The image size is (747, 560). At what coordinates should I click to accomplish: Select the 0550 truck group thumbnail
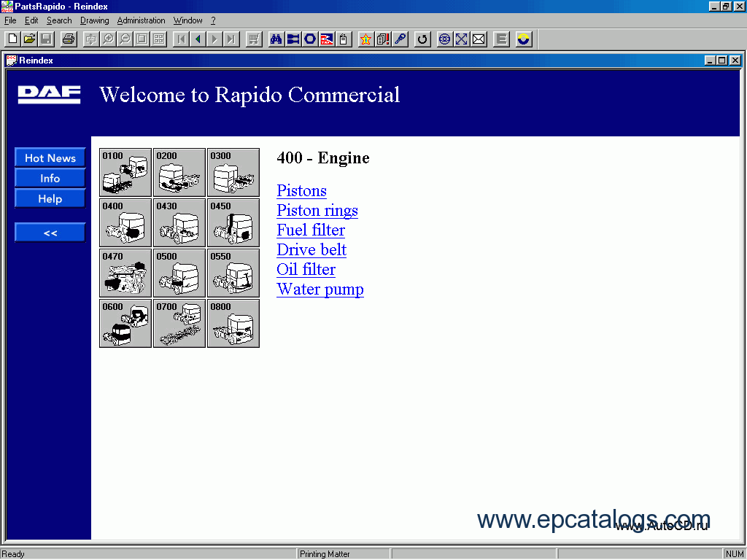(x=233, y=273)
